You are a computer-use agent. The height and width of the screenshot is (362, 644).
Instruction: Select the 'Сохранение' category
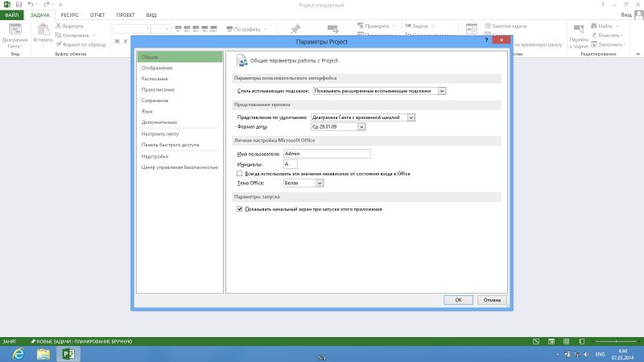(x=180, y=100)
